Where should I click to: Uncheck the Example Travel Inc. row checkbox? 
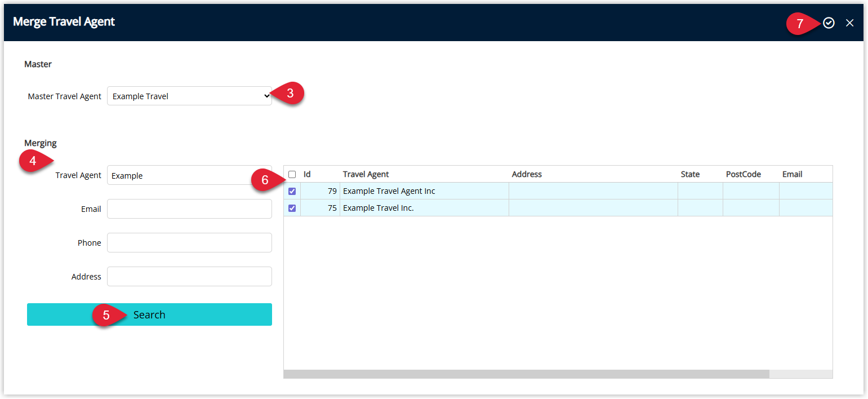292,208
